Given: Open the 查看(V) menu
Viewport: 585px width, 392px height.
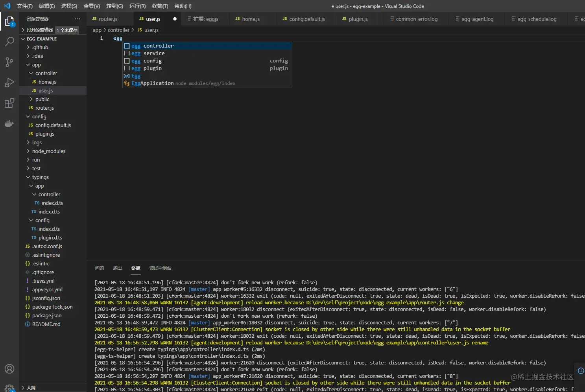Looking at the screenshot, I should click(92, 6).
